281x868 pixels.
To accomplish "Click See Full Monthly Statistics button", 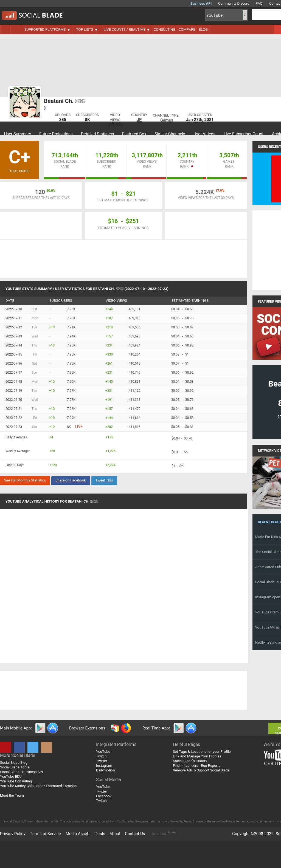I will (x=25, y=481).
